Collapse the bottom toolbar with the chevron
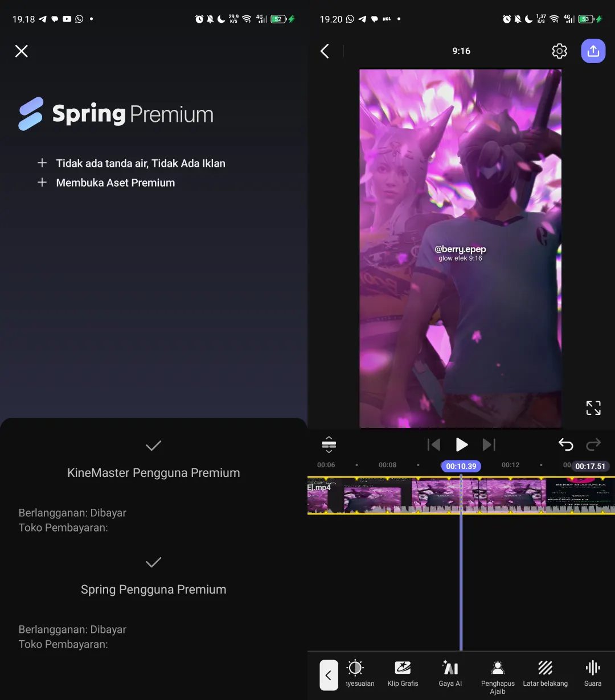 [329, 675]
